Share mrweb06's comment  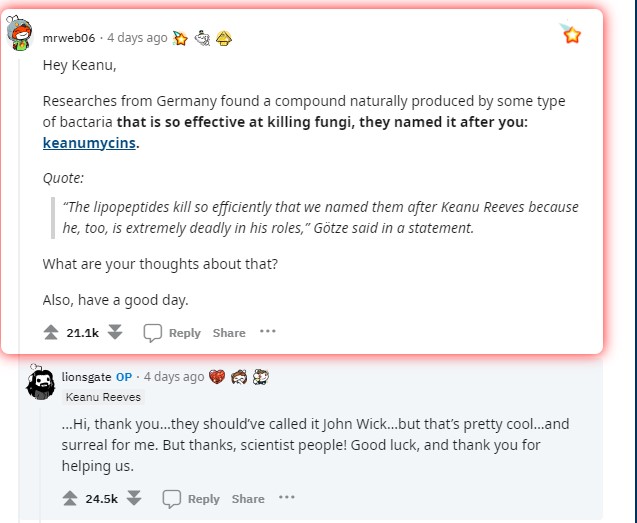228,333
